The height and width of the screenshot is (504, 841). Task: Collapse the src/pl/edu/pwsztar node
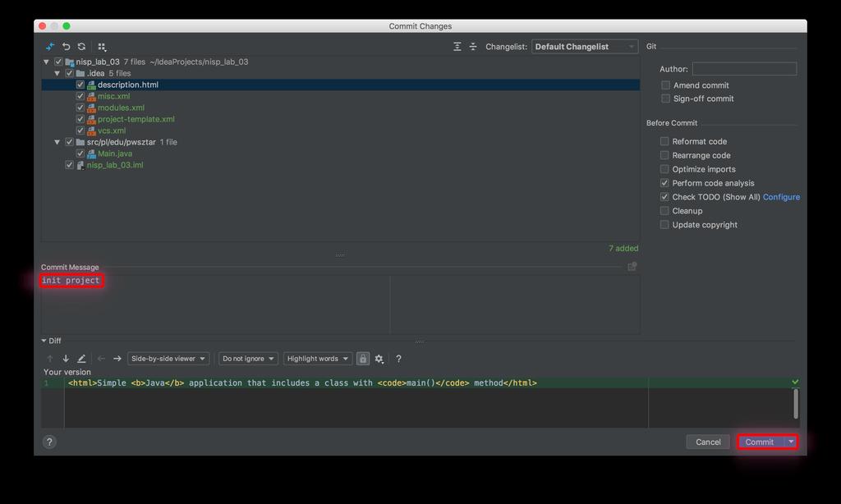click(57, 142)
